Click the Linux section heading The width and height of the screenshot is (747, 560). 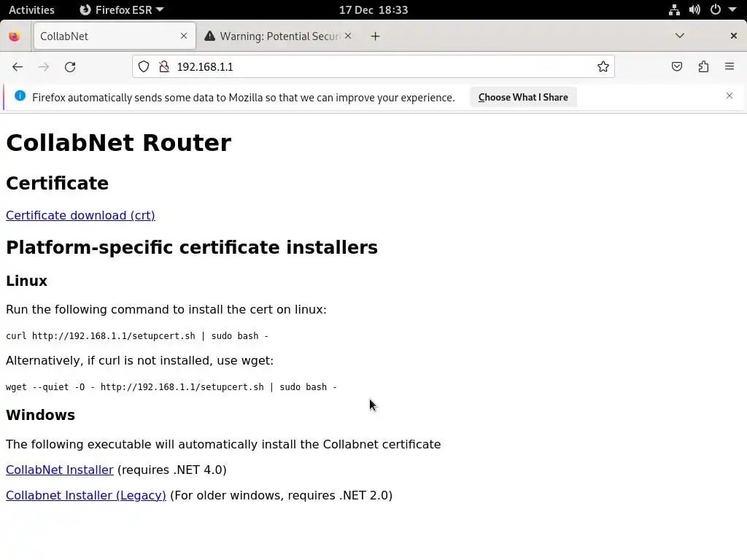click(27, 281)
